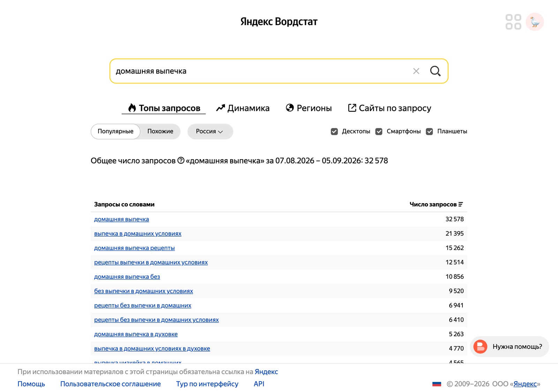Select the count value 9 520

(456, 291)
